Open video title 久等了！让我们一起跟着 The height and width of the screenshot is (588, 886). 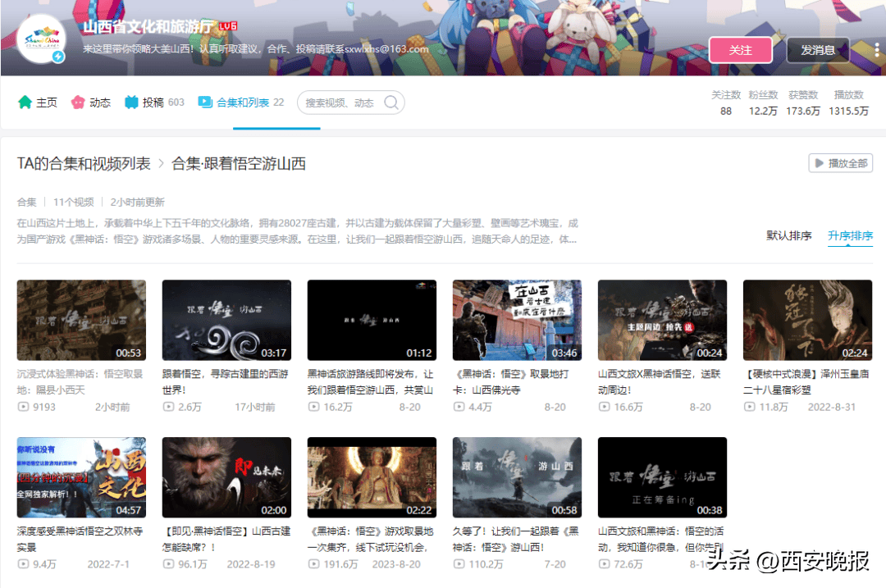516,539
